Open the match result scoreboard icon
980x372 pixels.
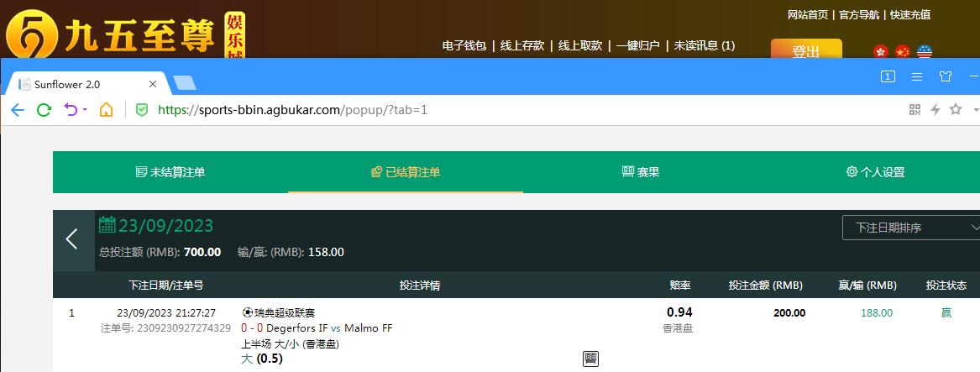590,359
